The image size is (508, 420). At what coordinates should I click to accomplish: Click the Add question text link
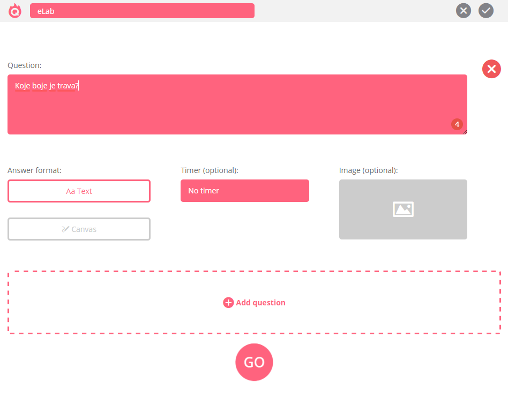[260, 303]
